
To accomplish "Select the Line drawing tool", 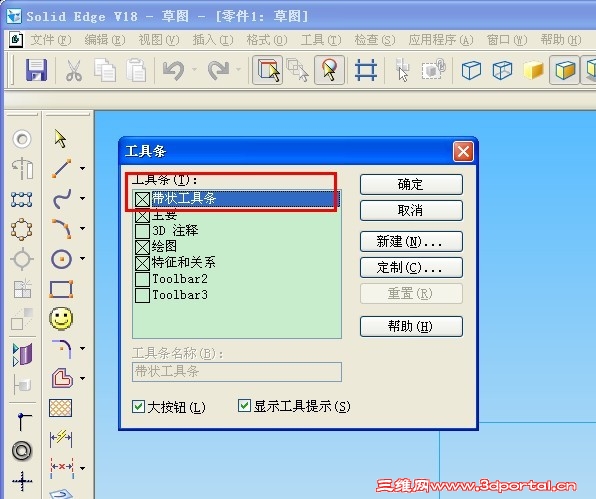I will pos(61,168).
